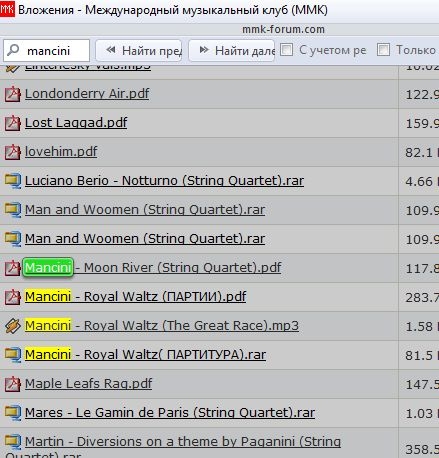This screenshot has width=439, height=458.
Task: Open Mancini - Moon River (String Quartet).pdf
Action: (153, 268)
